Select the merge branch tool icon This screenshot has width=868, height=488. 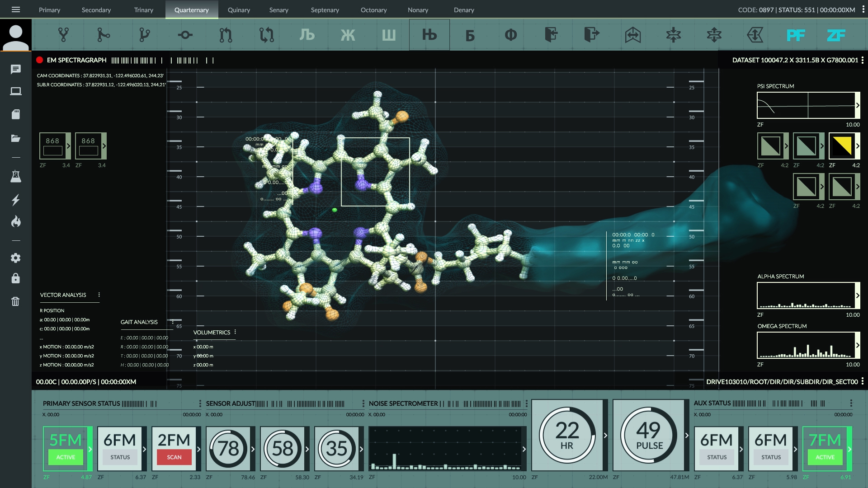104,35
